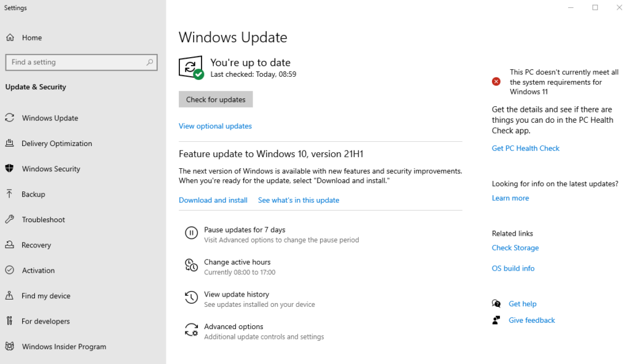
Task: Click 'Related links' heading
Action: tap(512, 233)
